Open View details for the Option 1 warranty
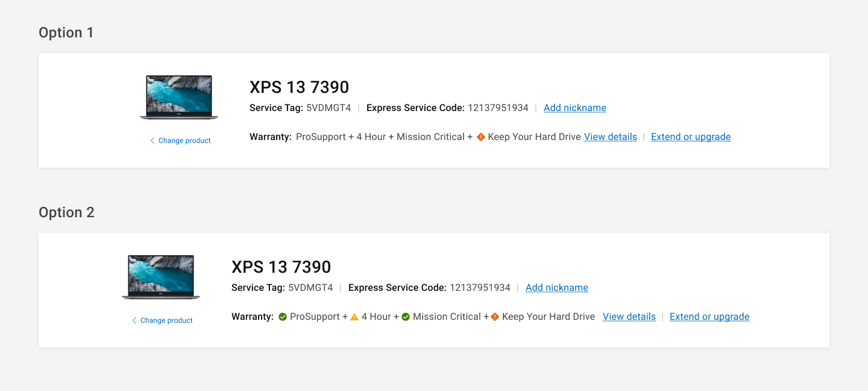The width and height of the screenshot is (868, 391). click(611, 137)
